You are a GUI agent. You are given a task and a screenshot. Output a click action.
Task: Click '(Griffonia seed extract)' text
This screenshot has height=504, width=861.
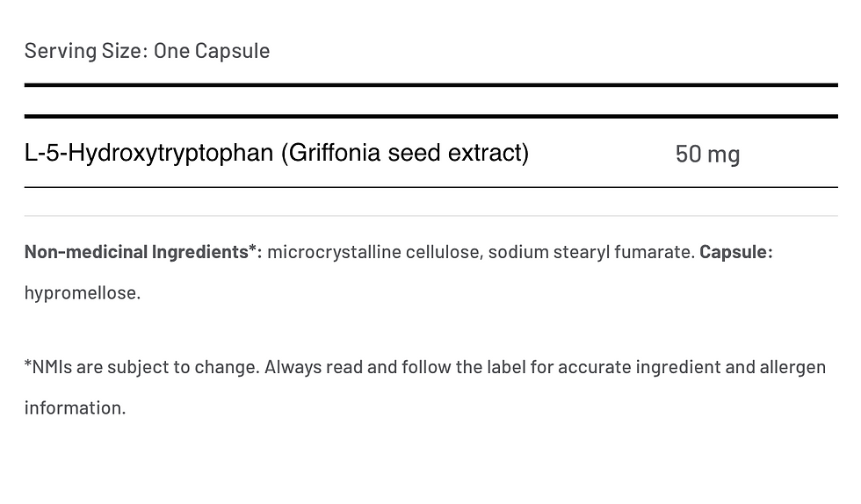point(405,154)
